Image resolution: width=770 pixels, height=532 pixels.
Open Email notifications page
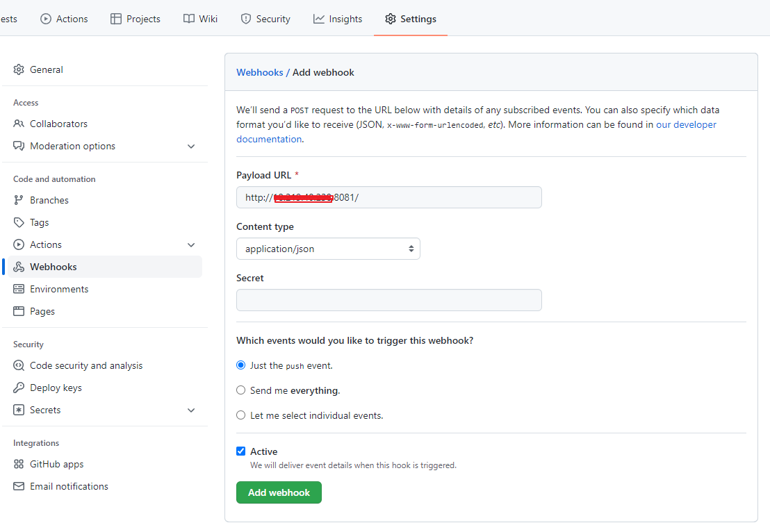(105, 486)
